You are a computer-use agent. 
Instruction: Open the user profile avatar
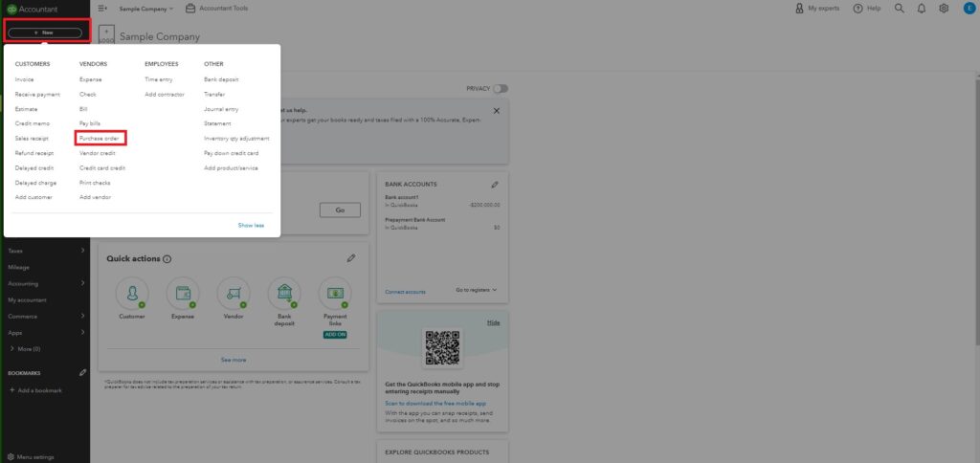pyautogui.click(x=969, y=8)
